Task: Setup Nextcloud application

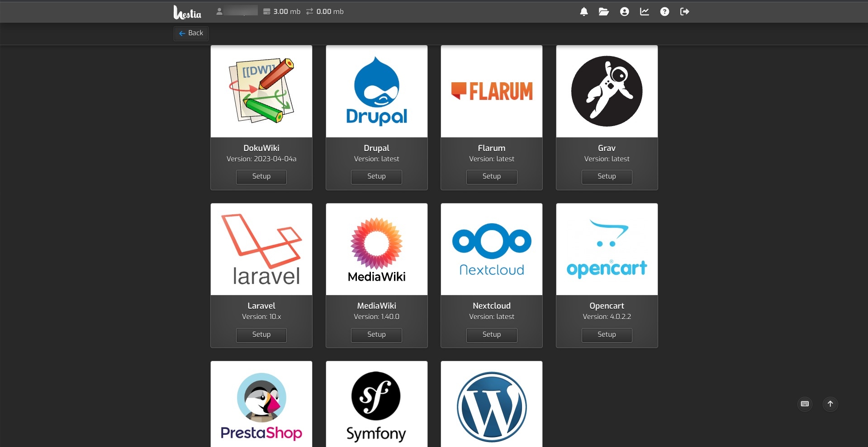Action: [492, 335]
